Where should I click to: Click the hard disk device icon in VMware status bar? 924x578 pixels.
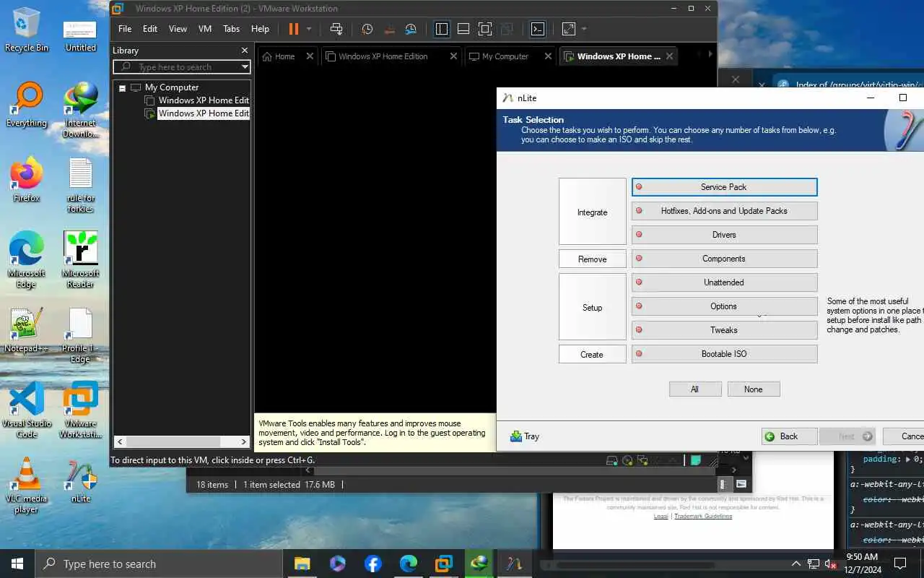612,460
